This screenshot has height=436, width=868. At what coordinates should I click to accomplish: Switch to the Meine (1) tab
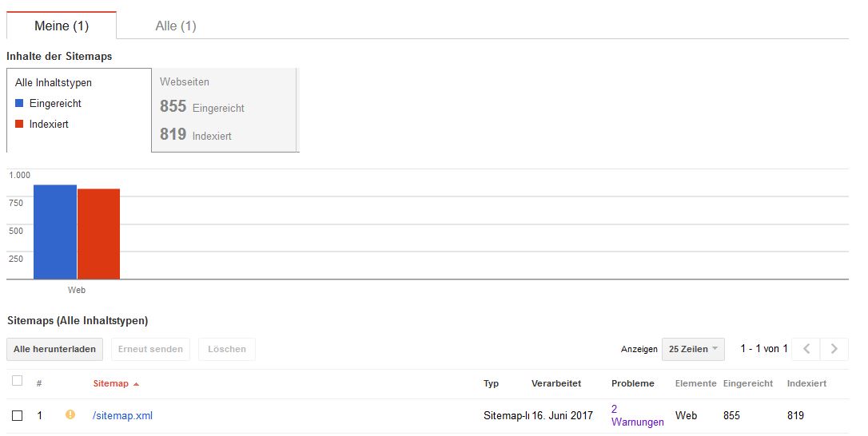pos(62,26)
